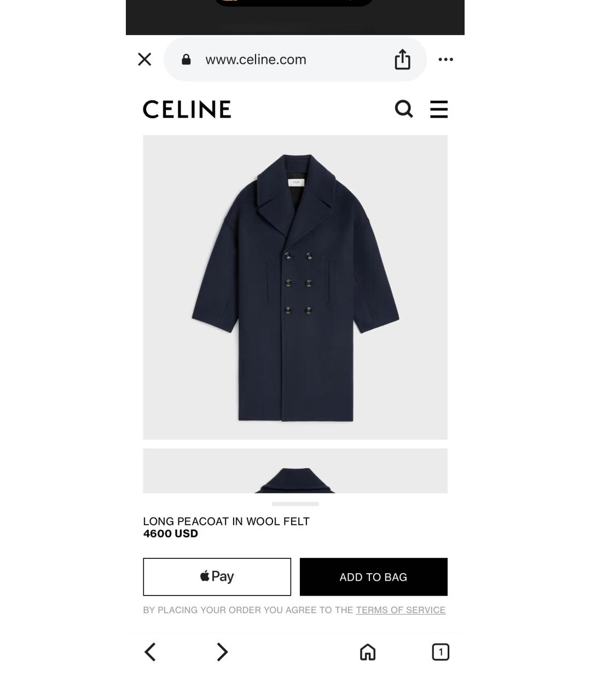This screenshot has width=591, height=700.
Task: Pay with the Apple Pay button
Action: pos(217,577)
